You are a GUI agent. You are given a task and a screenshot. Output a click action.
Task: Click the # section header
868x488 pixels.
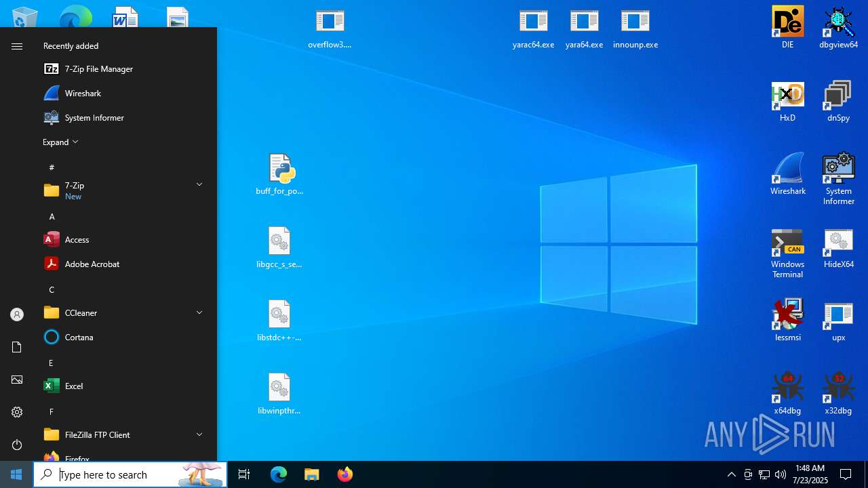point(52,167)
